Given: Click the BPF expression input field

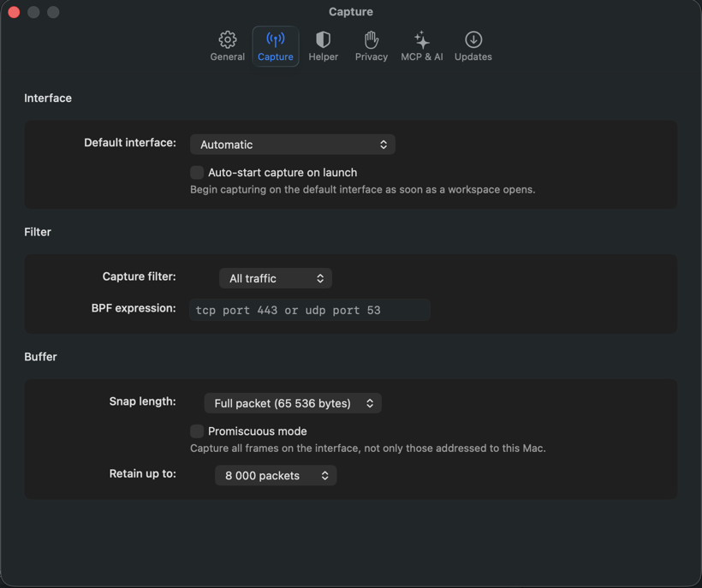Looking at the screenshot, I should (310, 310).
